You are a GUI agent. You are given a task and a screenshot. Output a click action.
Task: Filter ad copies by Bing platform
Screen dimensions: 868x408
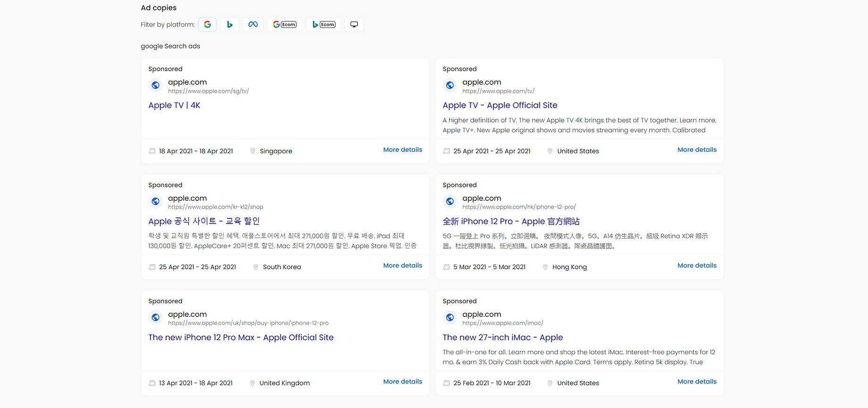pyautogui.click(x=230, y=25)
